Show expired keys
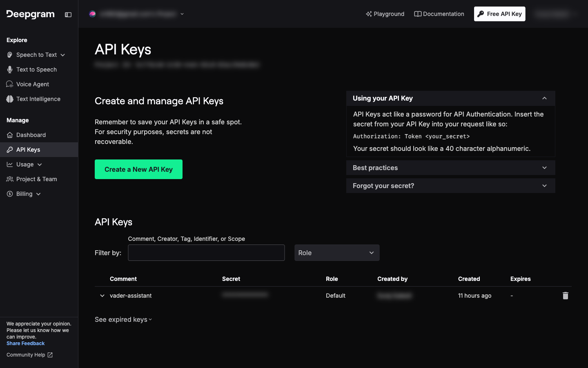588x368 pixels. coord(123,319)
